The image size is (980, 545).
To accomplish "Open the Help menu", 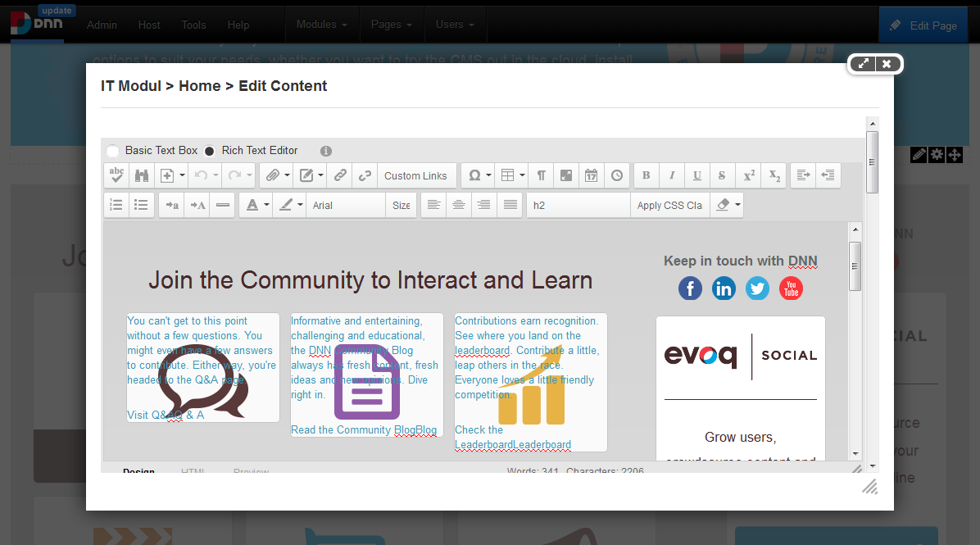I will [238, 25].
